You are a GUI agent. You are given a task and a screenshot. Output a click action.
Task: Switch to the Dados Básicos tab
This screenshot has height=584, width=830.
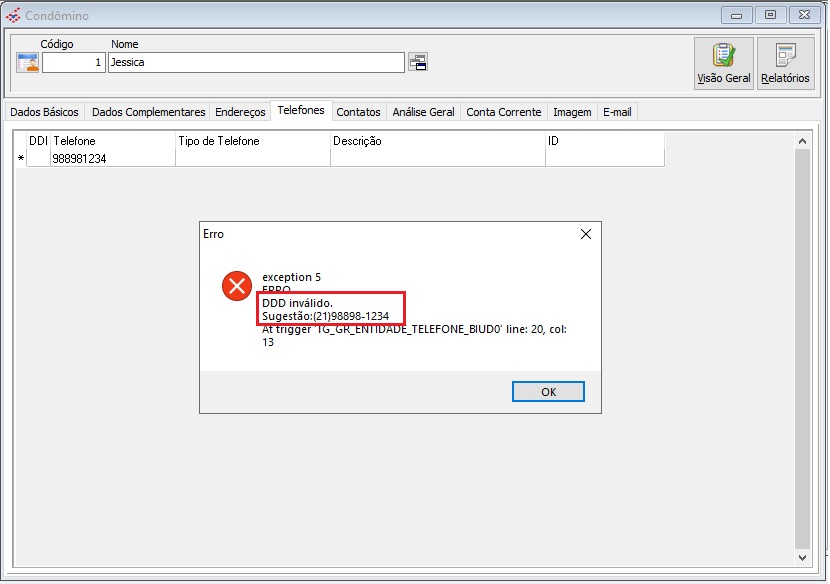pyautogui.click(x=44, y=112)
